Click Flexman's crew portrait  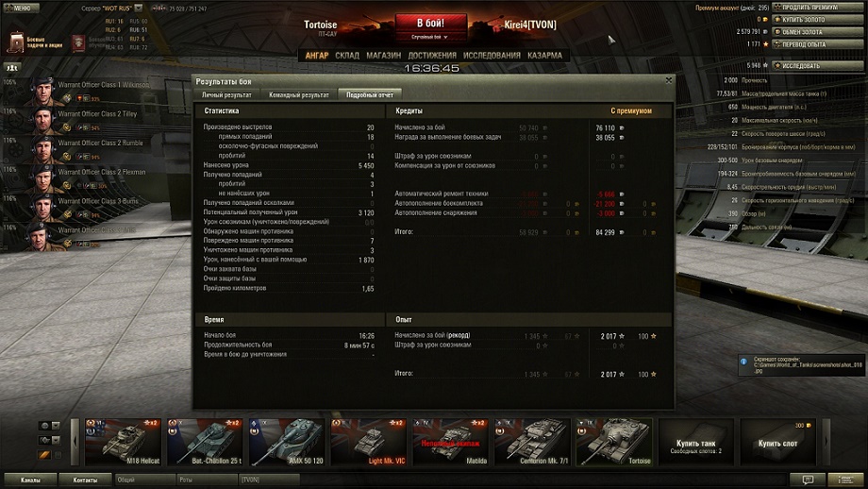tap(42, 178)
